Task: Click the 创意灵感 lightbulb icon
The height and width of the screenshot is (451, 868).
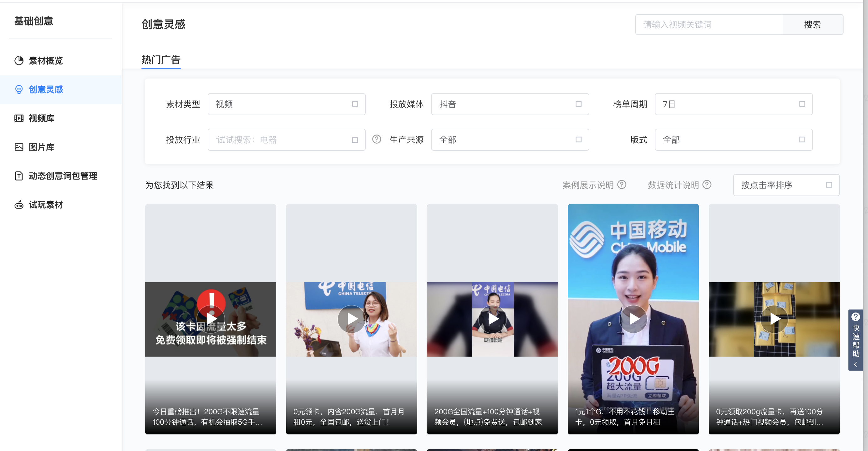Action: coord(19,89)
